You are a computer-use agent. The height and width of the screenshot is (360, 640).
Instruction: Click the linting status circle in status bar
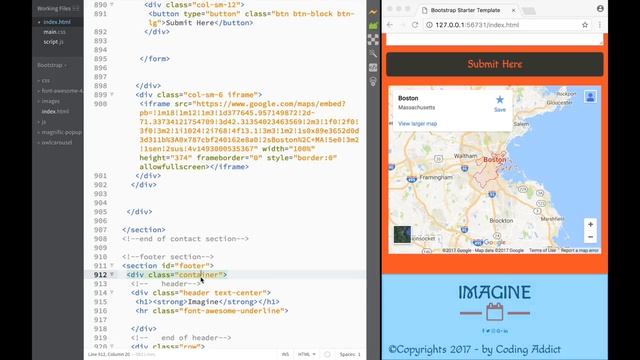point(327,354)
